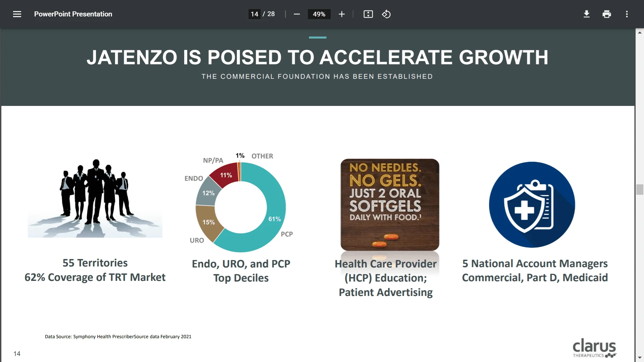
Task: Click the slide heading JATENZO IS POISED
Action: (x=317, y=57)
